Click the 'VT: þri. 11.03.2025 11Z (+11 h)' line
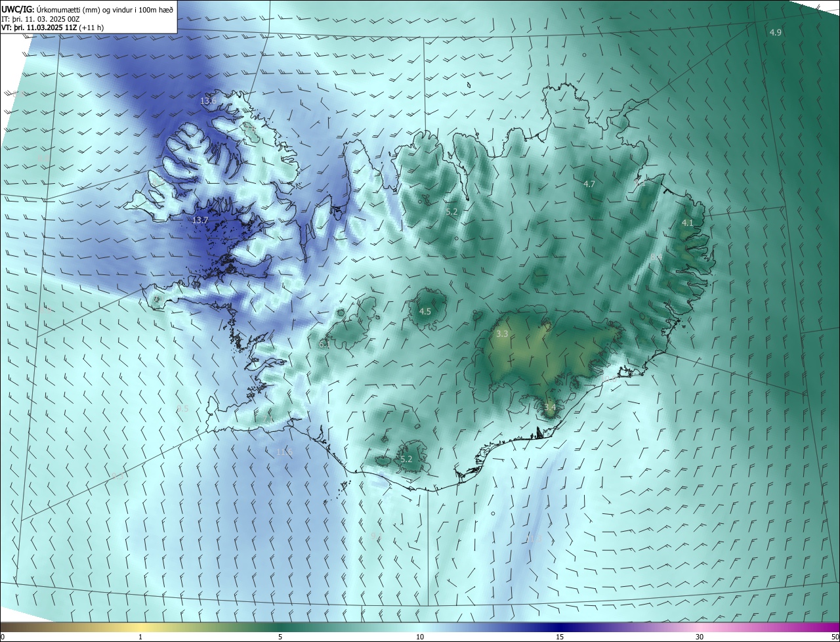This screenshot has width=840, height=642. [52, 28]
